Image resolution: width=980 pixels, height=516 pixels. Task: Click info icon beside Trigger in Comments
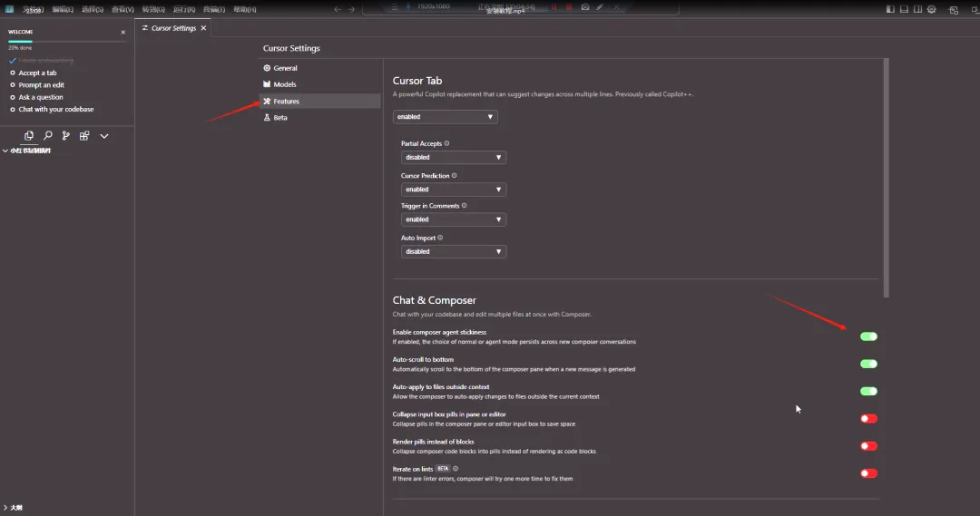point(465,206)
